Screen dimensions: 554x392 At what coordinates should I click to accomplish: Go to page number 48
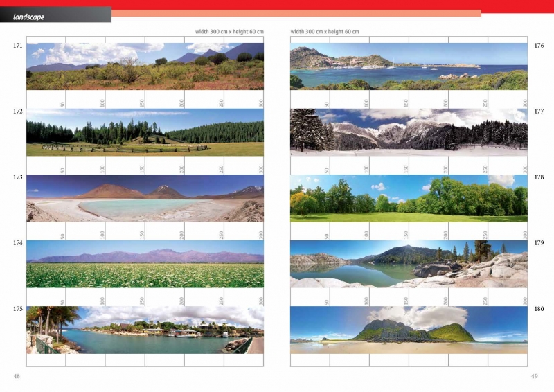tap(17, 375)
